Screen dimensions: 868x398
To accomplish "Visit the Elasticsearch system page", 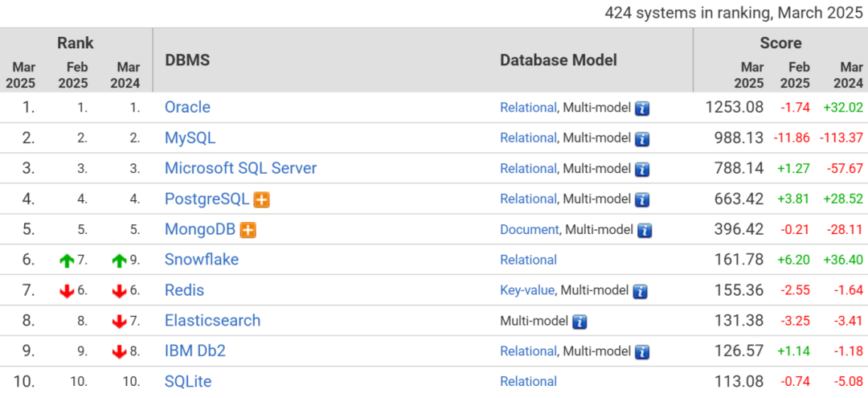I will [x=212, y=321].
